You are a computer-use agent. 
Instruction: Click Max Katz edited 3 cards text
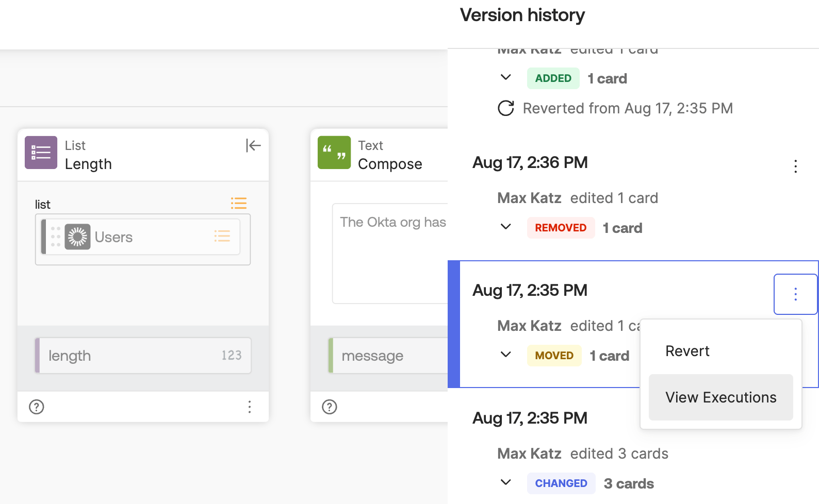[583, 453]
